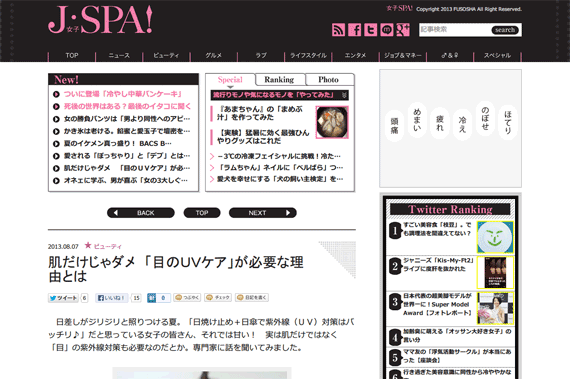Switch to the Special tab
Viewport: 570px width, 379px height.
point(230,80)
